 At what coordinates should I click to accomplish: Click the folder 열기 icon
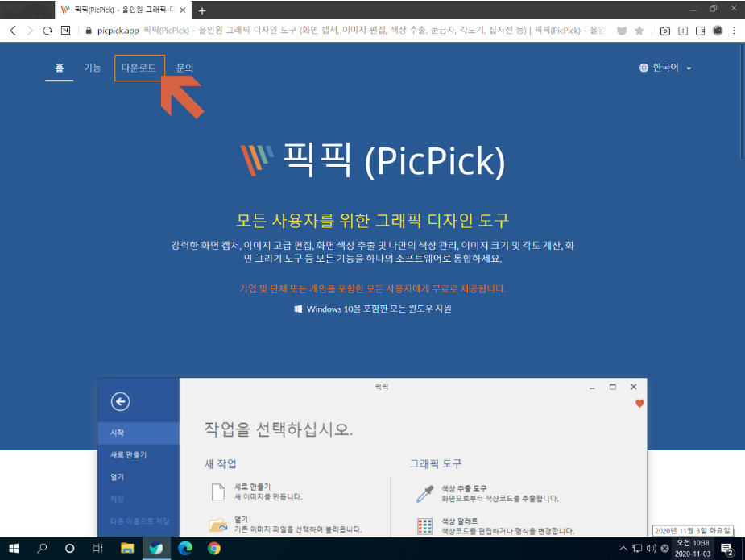[218, 525]
